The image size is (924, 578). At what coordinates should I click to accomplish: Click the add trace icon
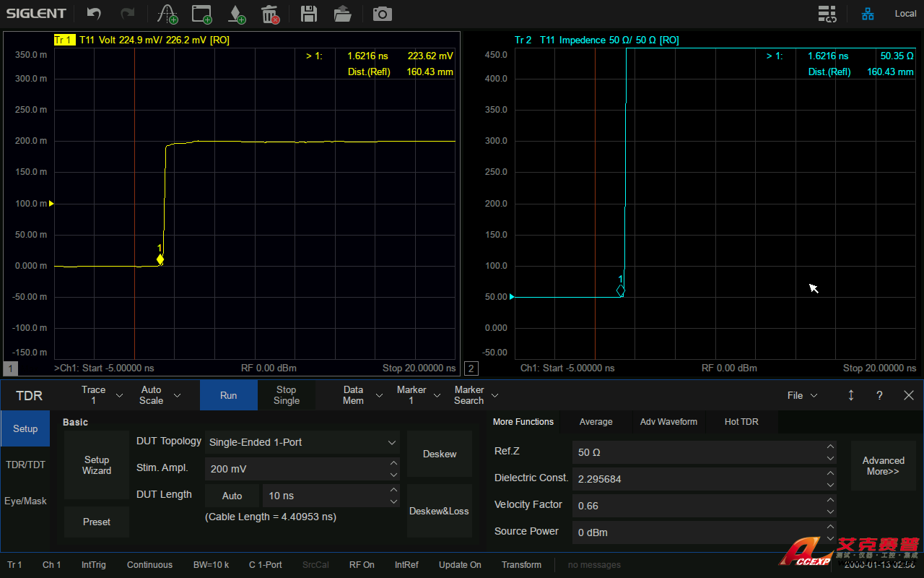coord(167,14)
